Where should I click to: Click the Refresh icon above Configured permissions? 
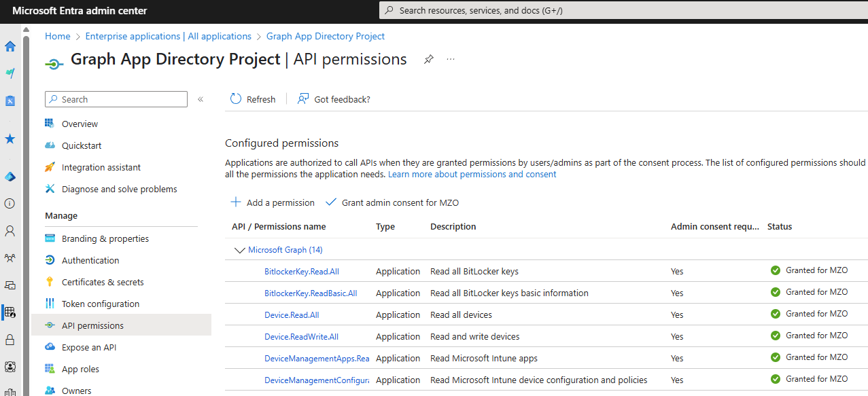point(236,98)
